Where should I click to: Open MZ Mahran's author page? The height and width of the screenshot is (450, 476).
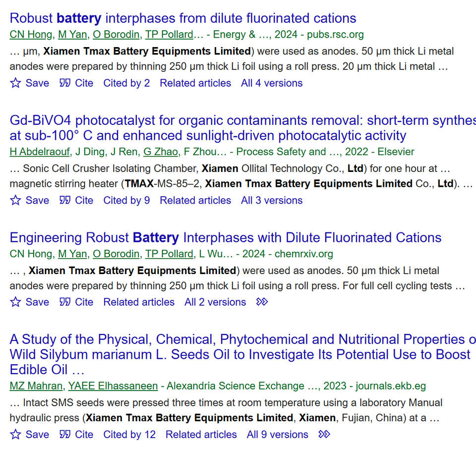coord(36,386)
